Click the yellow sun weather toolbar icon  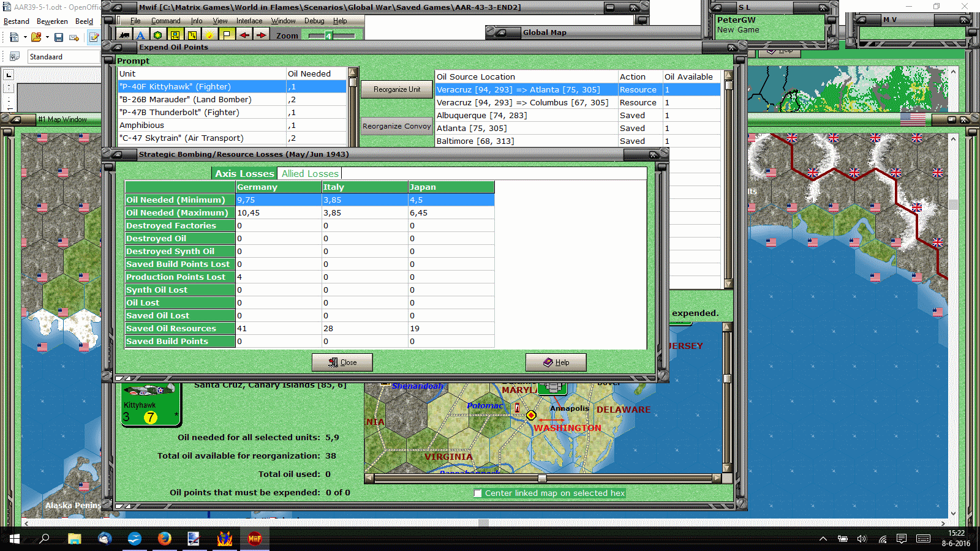coord(209,35)
